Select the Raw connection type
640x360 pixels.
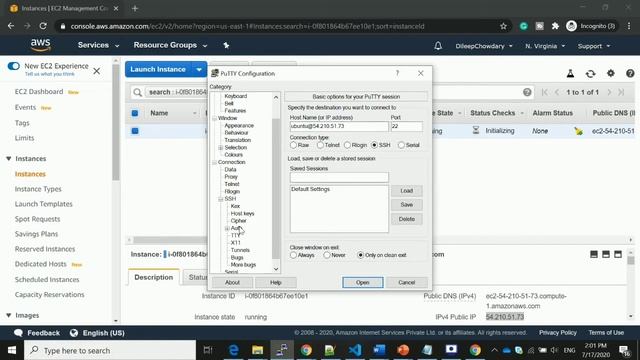pos(293,145)
